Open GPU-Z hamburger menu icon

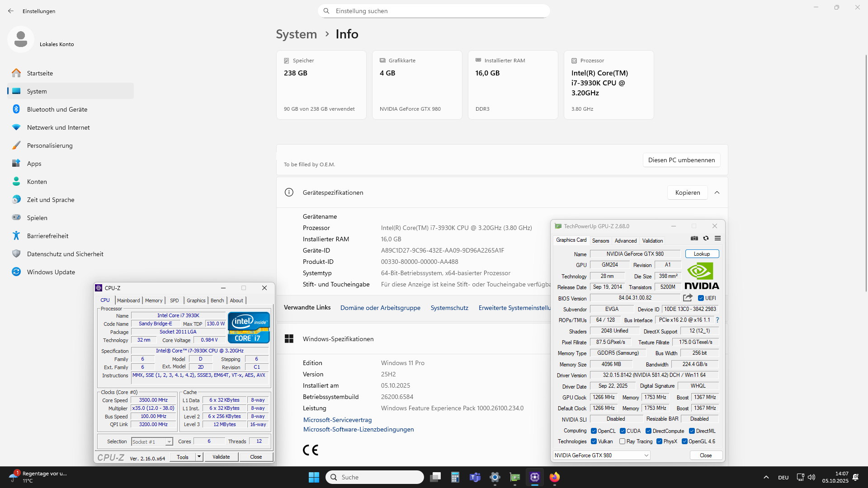pyautogui.click(x=717, y=238)
